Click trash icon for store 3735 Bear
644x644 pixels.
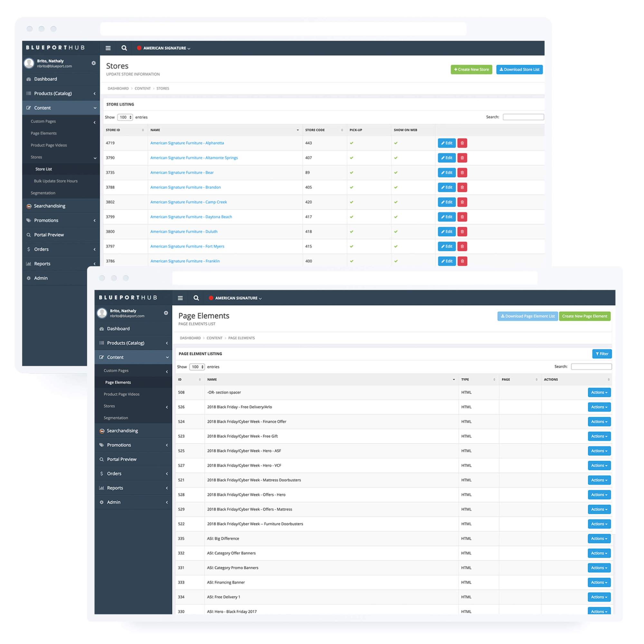[462, 172]
